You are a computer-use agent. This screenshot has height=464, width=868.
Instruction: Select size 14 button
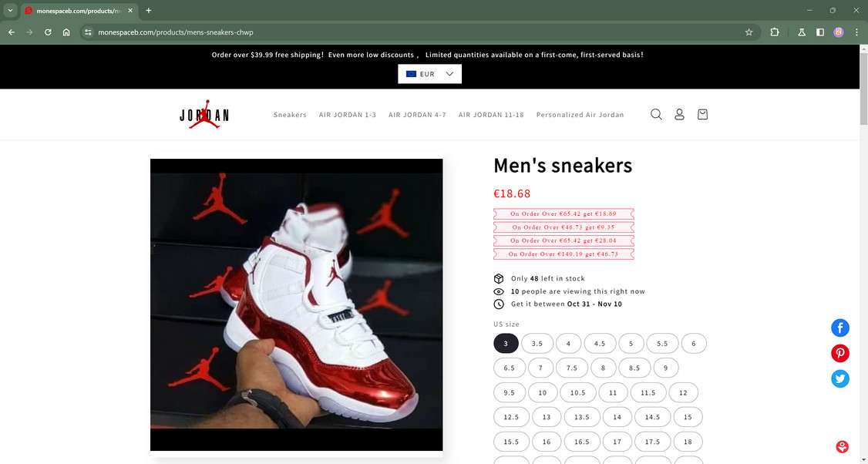(617, 417)
